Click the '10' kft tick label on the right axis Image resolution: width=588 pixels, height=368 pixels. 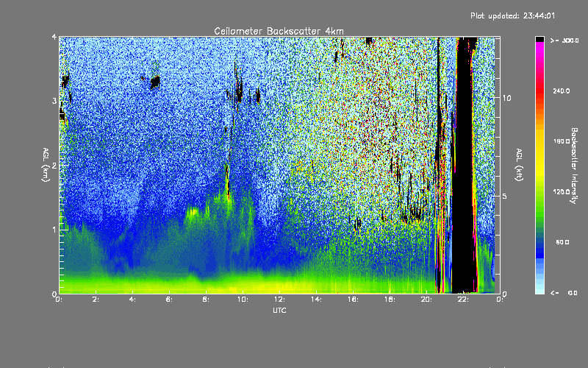point(506,99)
